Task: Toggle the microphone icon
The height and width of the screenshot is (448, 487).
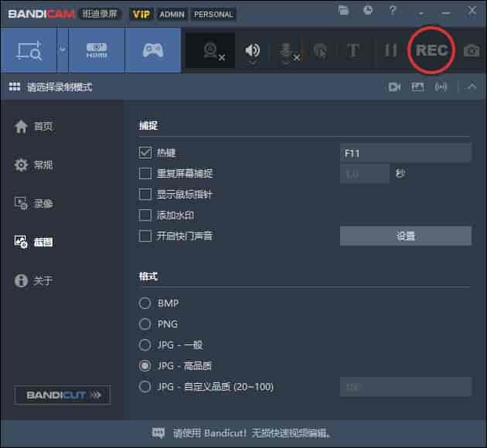Action: click(x=286, y=50)
